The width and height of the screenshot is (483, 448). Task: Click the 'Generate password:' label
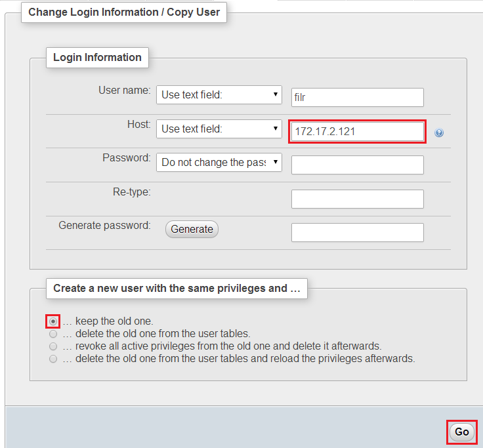point(105,226)
